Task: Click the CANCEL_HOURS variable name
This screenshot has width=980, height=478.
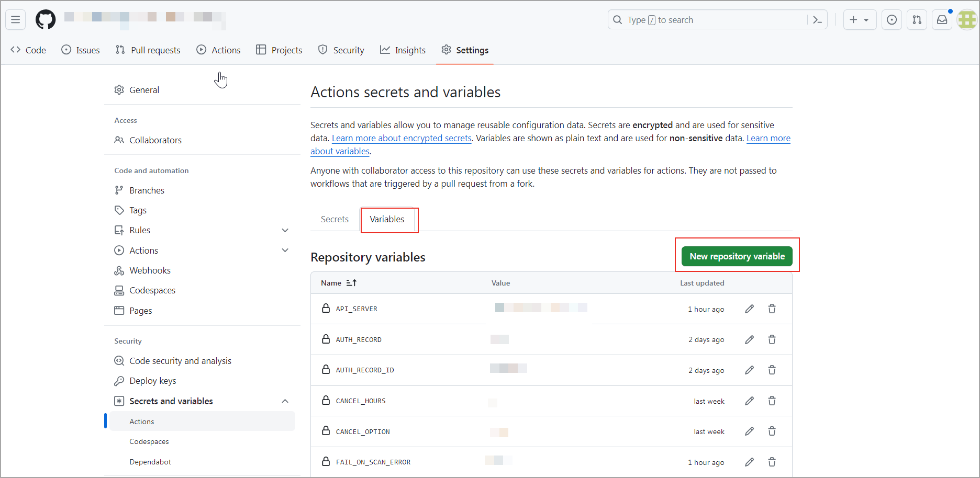Action: coord(361,401)
